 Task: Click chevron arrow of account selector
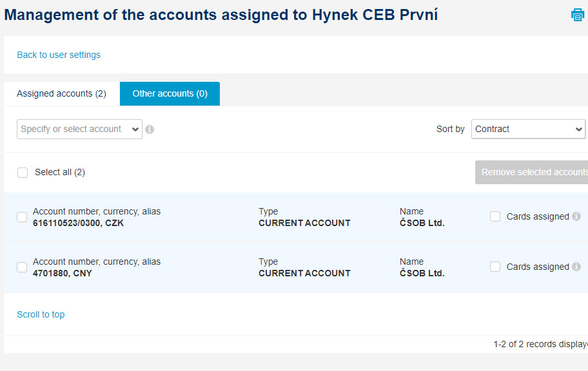point(135,129)
